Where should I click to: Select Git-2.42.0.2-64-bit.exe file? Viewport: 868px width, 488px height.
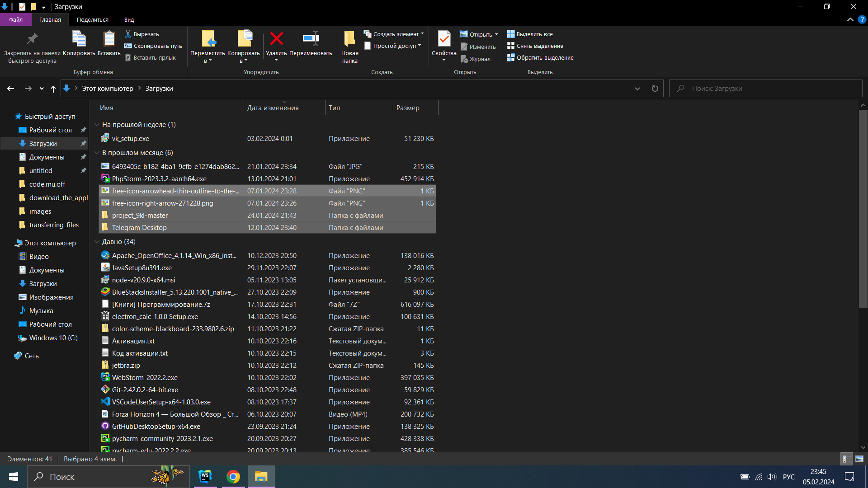pos(267,390)
